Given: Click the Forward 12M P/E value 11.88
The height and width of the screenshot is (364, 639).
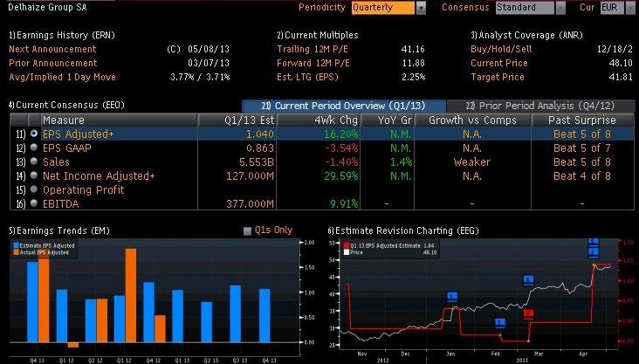Looking at the screenshot, I should coord(413,63).
